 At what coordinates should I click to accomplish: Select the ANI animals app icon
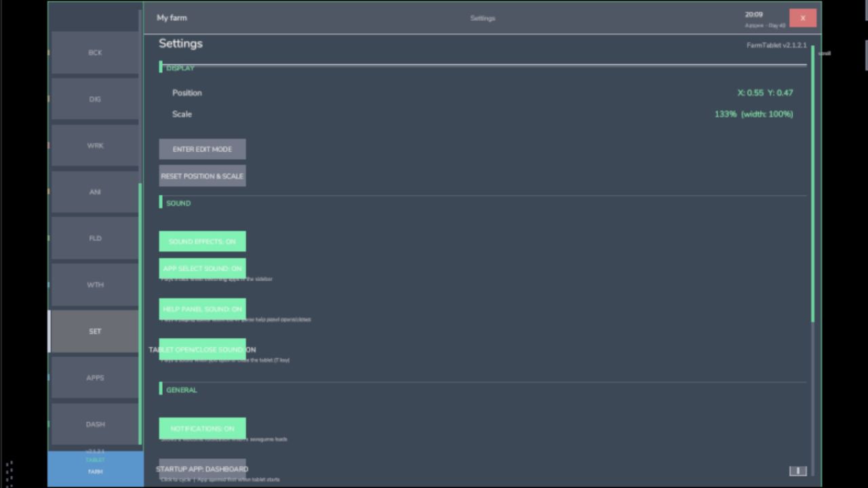point(95,192)
